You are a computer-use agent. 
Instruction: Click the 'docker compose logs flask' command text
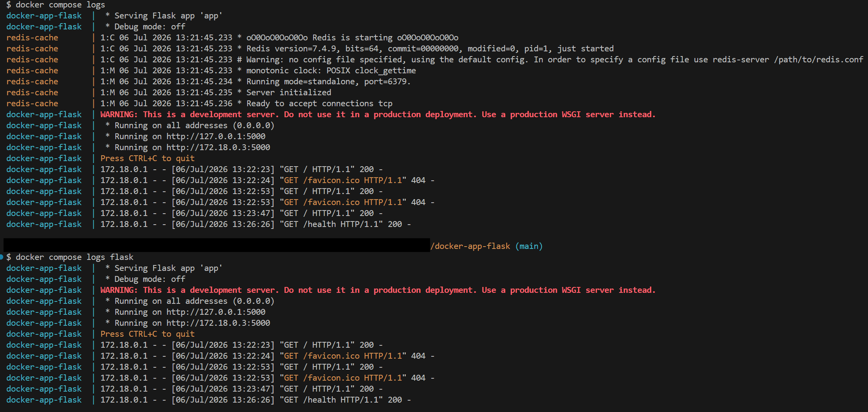click(x=75, y=257)
